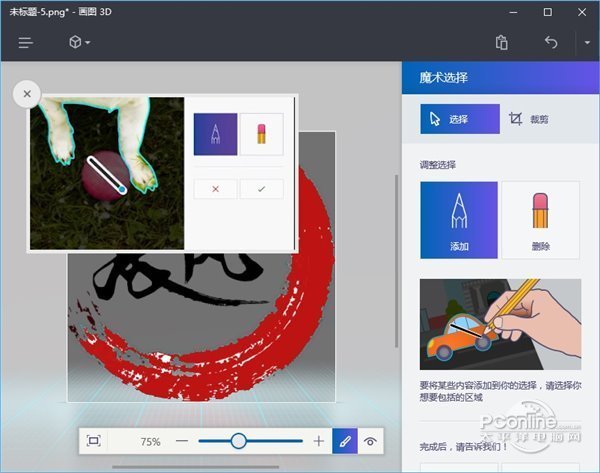This screenshot has width=600, height=473.
Task: Click the 完成后 instruction text
Action: pos(463,446)
